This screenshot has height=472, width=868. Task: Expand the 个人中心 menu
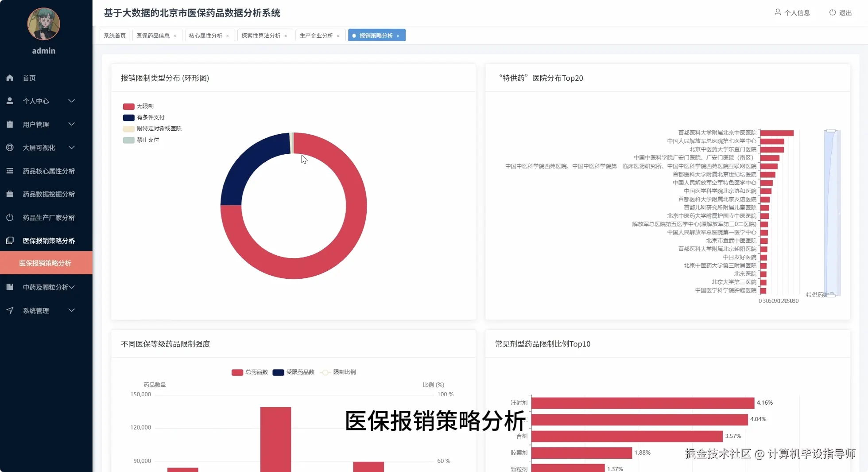coord(71,101)
